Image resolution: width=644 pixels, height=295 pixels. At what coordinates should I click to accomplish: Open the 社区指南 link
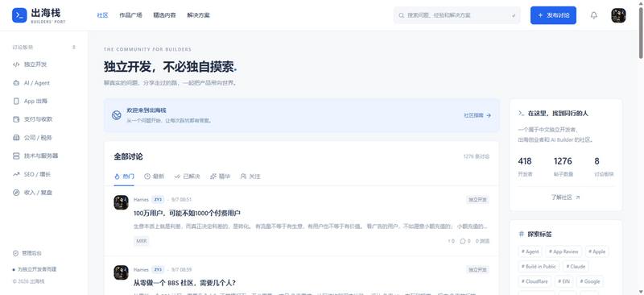click(x=477, y=115)
